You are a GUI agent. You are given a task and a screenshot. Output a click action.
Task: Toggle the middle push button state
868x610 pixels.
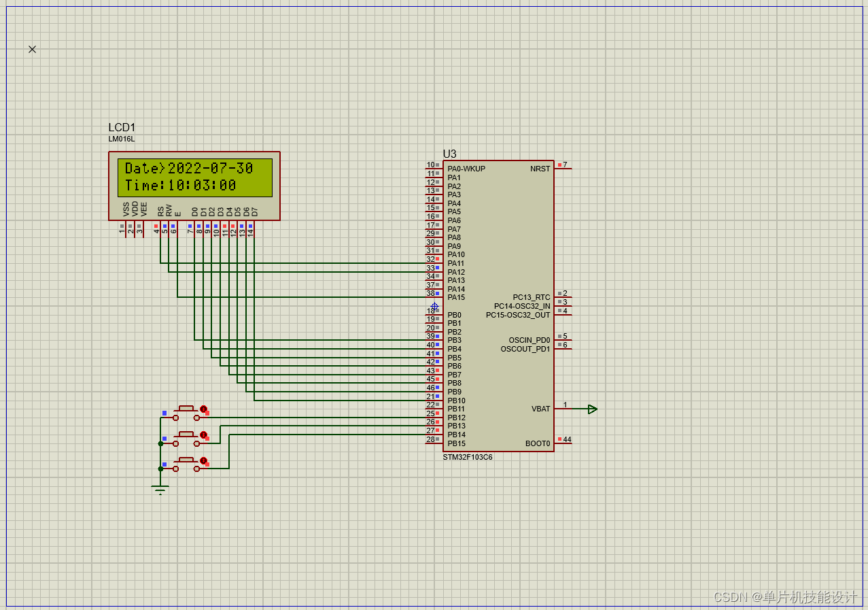pos(203,434)
